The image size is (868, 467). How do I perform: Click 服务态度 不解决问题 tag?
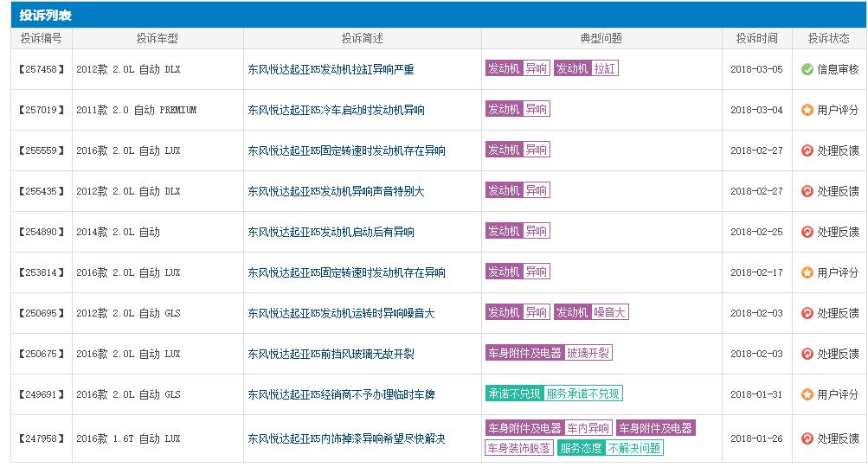click(610, 448)
